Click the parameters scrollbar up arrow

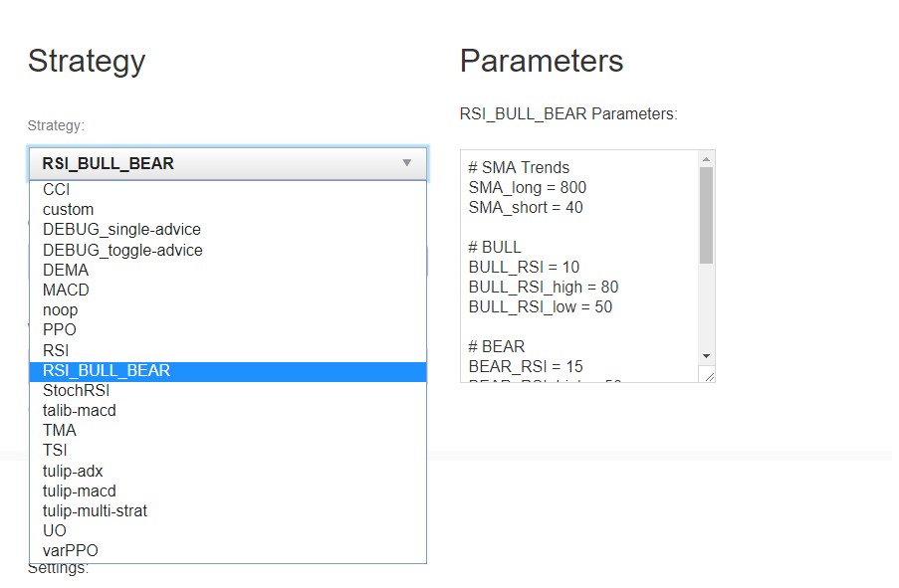click(706, 159)
